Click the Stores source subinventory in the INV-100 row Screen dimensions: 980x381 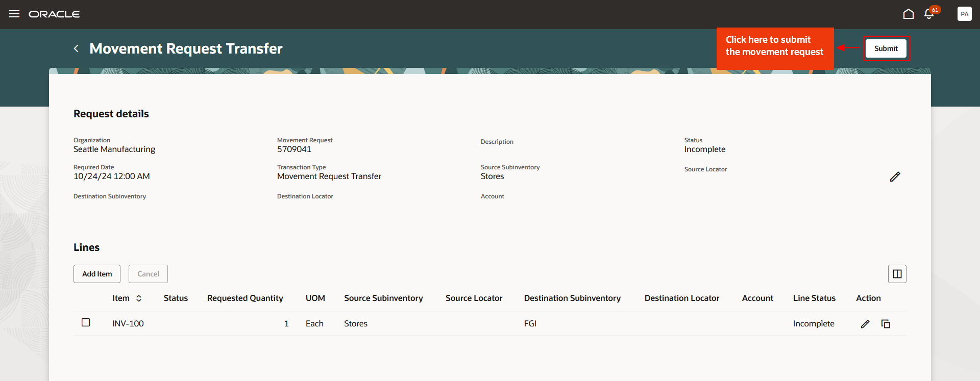click(x=356, y=323)
